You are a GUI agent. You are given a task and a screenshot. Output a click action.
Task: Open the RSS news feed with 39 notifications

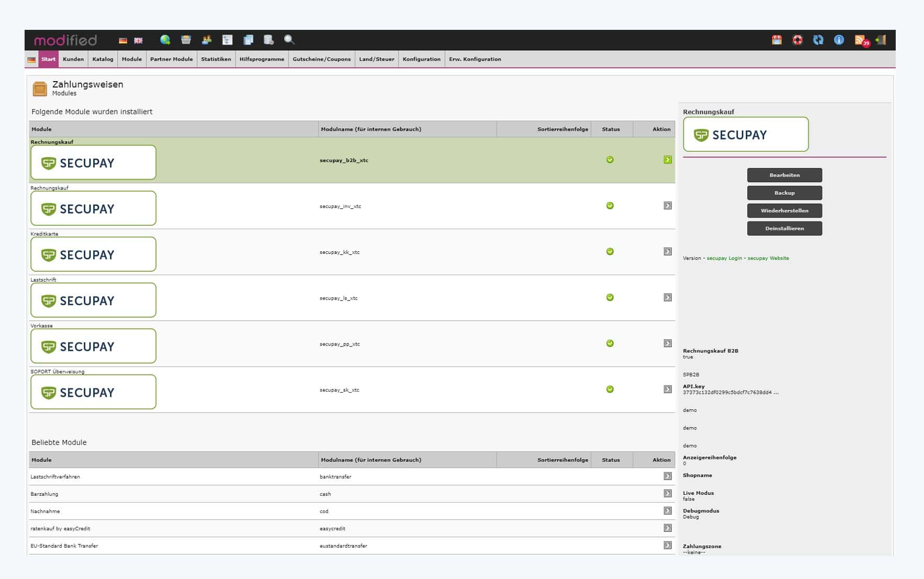[860, 40]
